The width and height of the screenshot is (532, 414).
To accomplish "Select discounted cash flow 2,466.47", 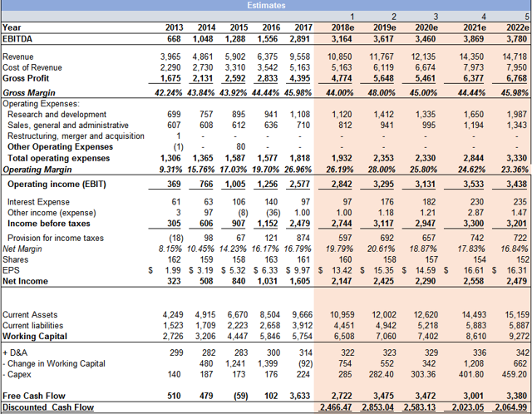I will tap(336, 407).
